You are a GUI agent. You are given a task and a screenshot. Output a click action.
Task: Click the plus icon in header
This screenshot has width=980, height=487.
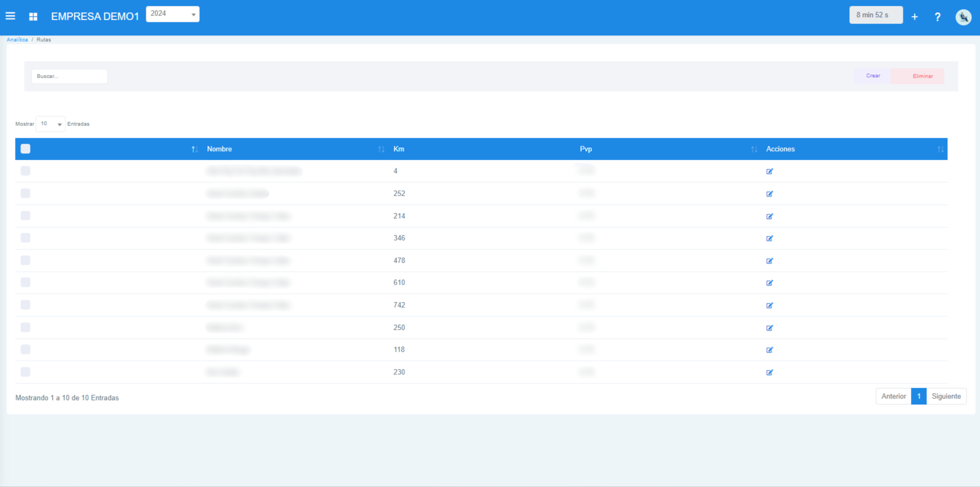point(915,17)
